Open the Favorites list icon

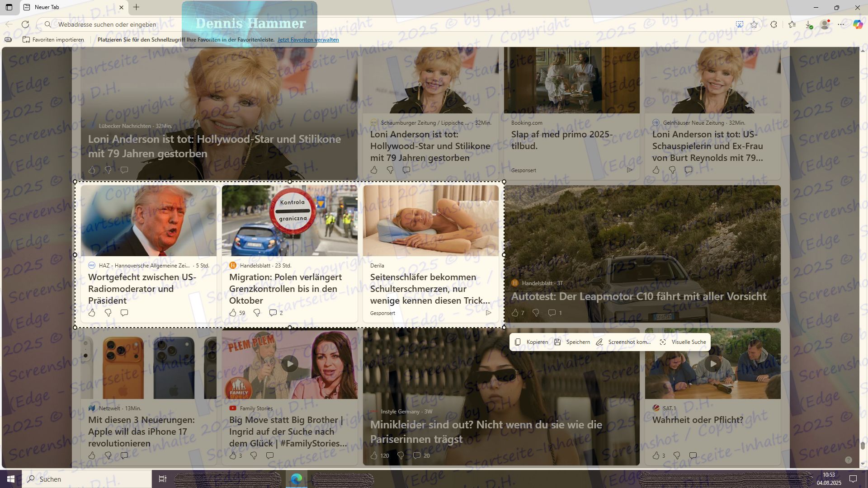[x=792, y=24]
